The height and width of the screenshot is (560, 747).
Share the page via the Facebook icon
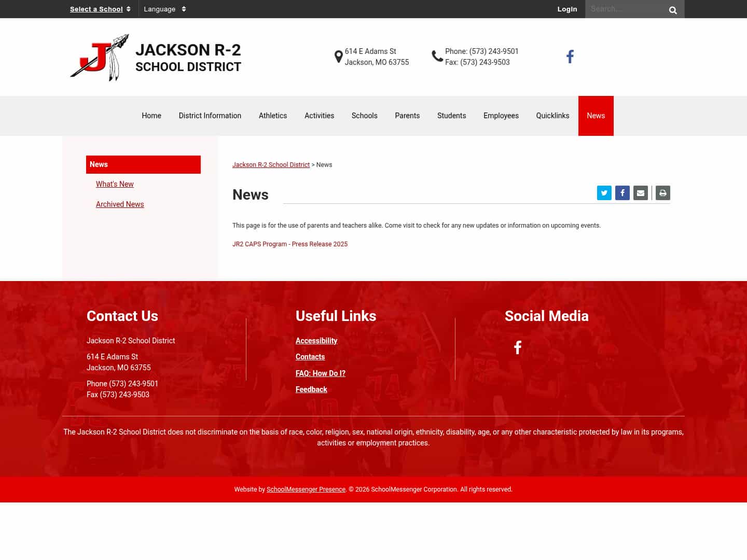click(x=622, y=193)
